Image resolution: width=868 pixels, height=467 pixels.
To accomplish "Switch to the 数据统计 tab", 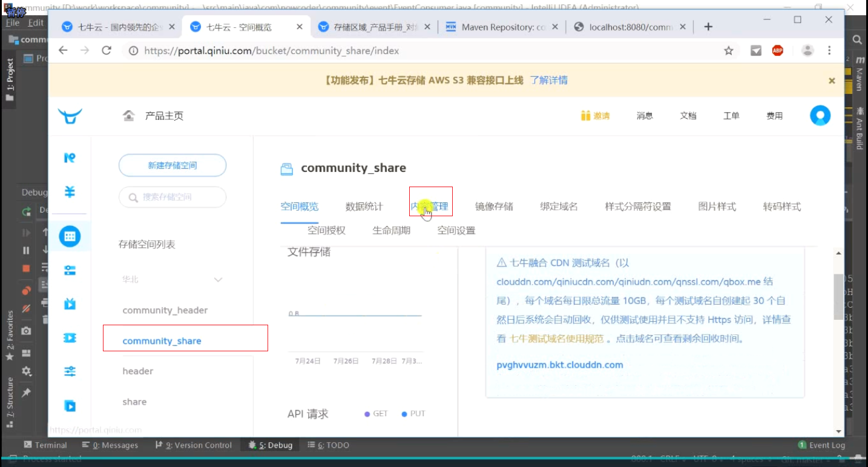I will 364,207.
